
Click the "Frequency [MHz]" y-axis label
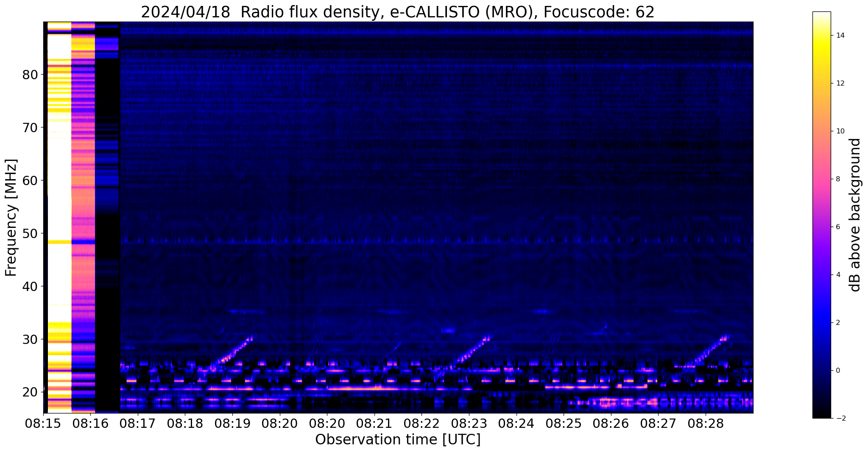11,218
